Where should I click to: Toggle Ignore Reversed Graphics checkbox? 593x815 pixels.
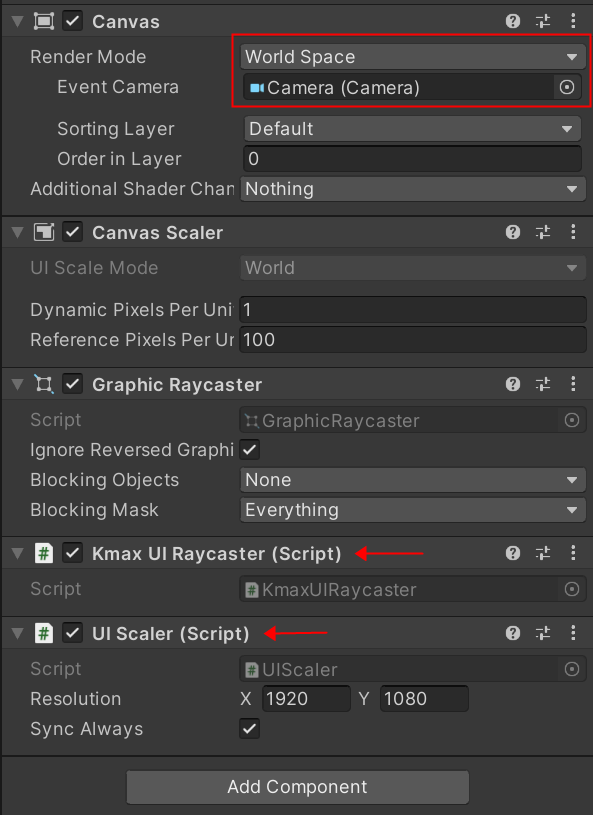click(x=249, y=450)
